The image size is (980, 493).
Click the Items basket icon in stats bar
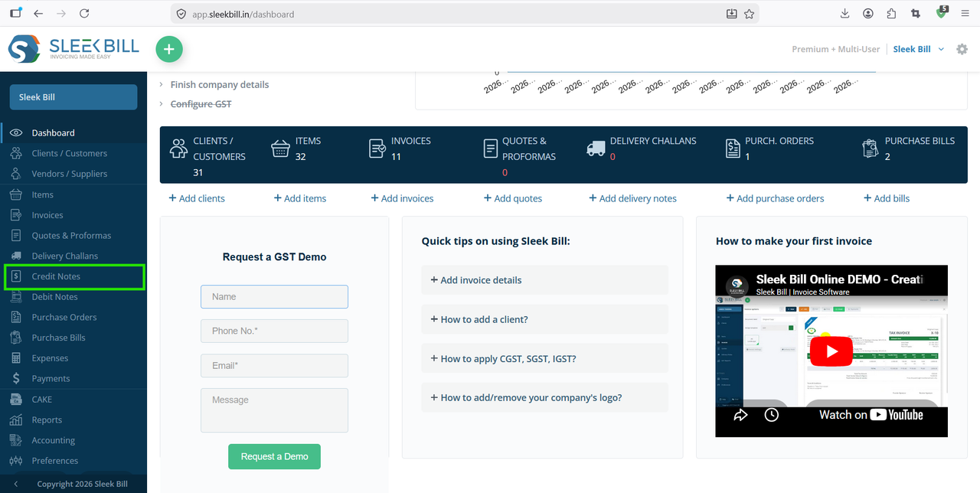click(x=281, y=148)
